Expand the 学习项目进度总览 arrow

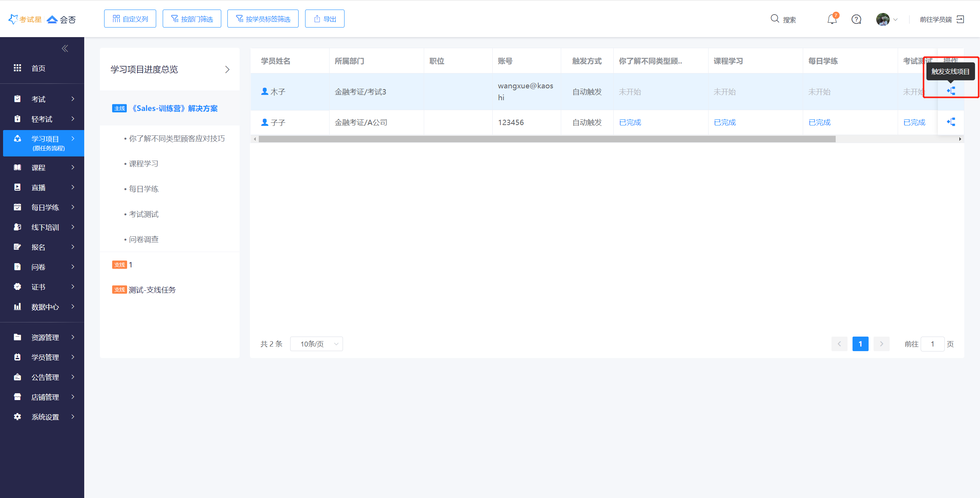coord(227,69)
